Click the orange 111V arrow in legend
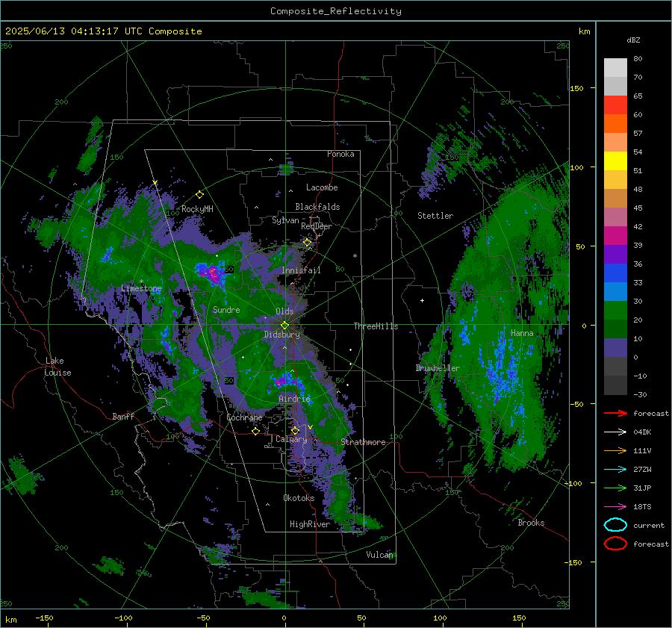Viewport: 672px width, 628px height. [x=615, y=450]
